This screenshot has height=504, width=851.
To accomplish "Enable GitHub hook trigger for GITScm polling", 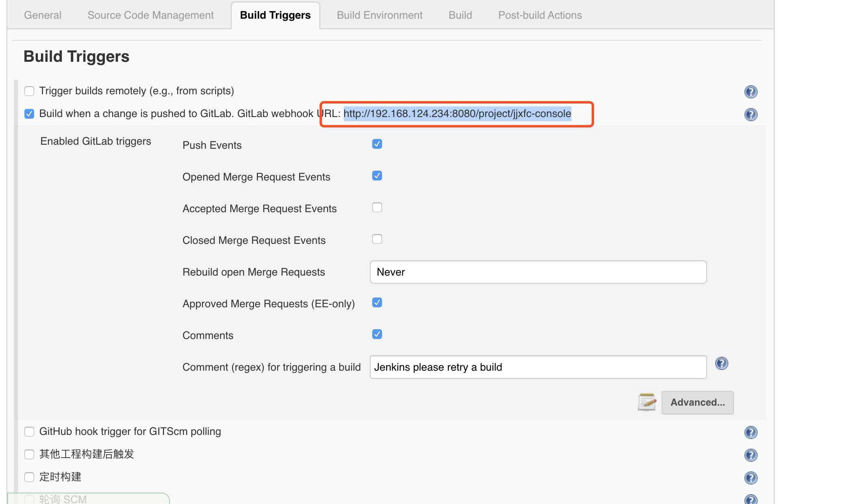I will pos(29,431).
